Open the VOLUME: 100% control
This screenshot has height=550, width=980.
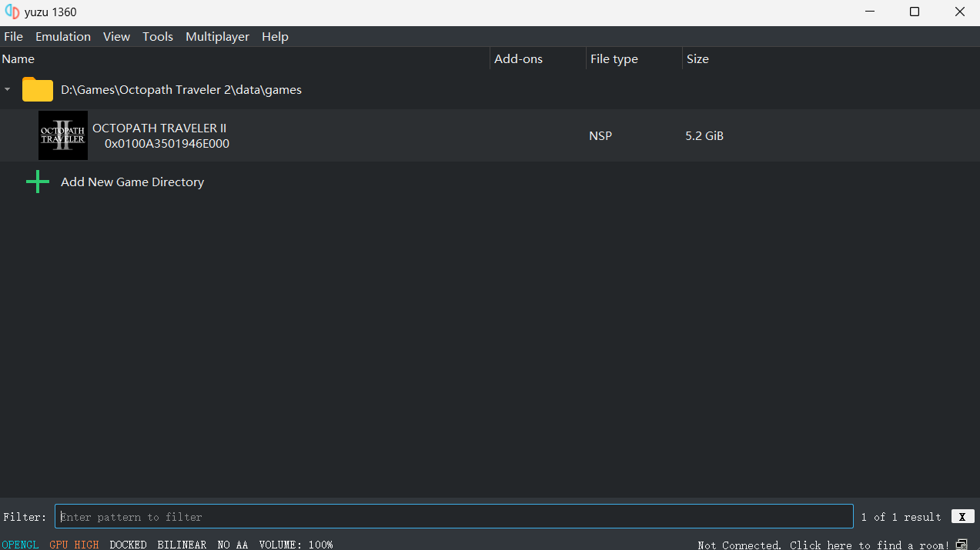pos(296,544)
